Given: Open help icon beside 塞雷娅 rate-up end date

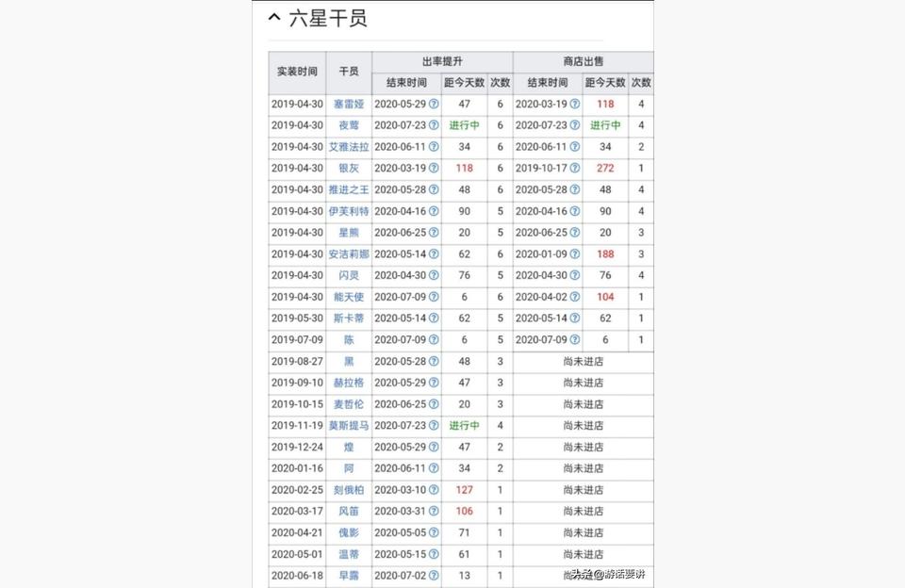Looking at the screenshot, I should click(x=434, y=104).
